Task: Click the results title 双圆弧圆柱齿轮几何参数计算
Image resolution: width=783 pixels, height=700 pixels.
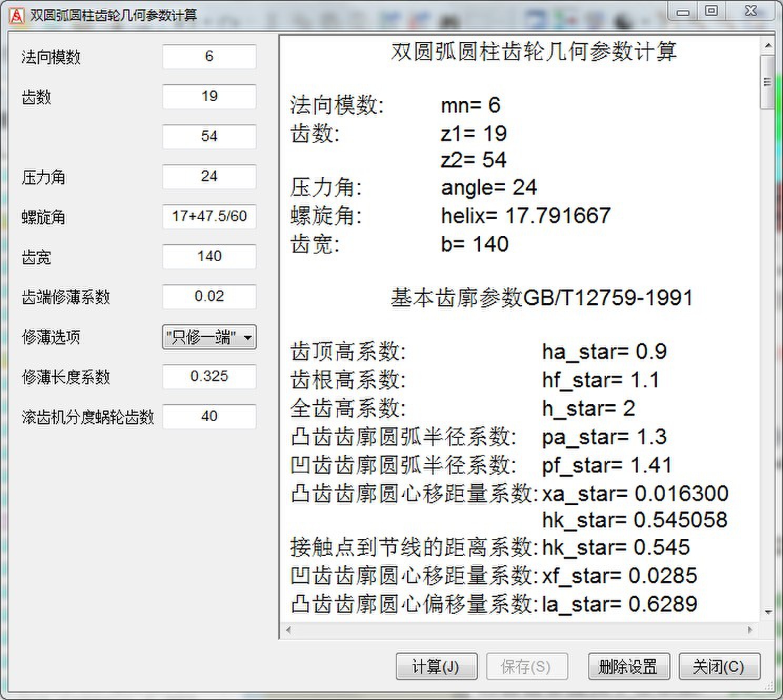Action: point(534,52)
